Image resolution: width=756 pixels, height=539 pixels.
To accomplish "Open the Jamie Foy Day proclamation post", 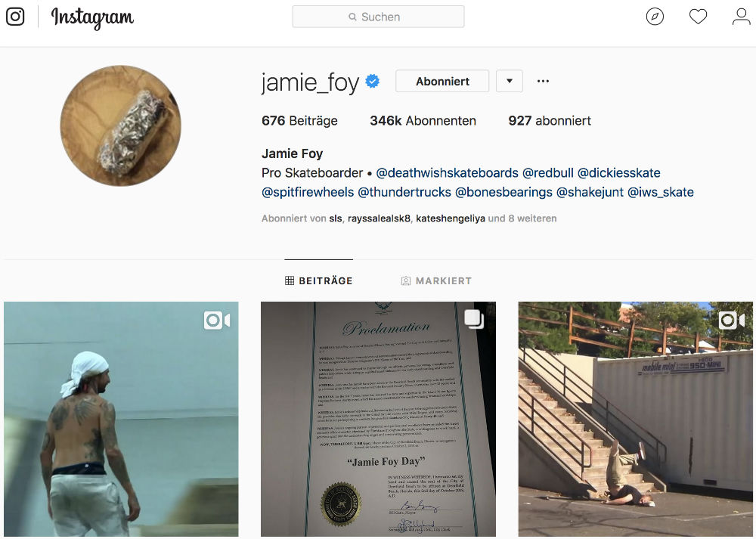I will tap(378, 419).
